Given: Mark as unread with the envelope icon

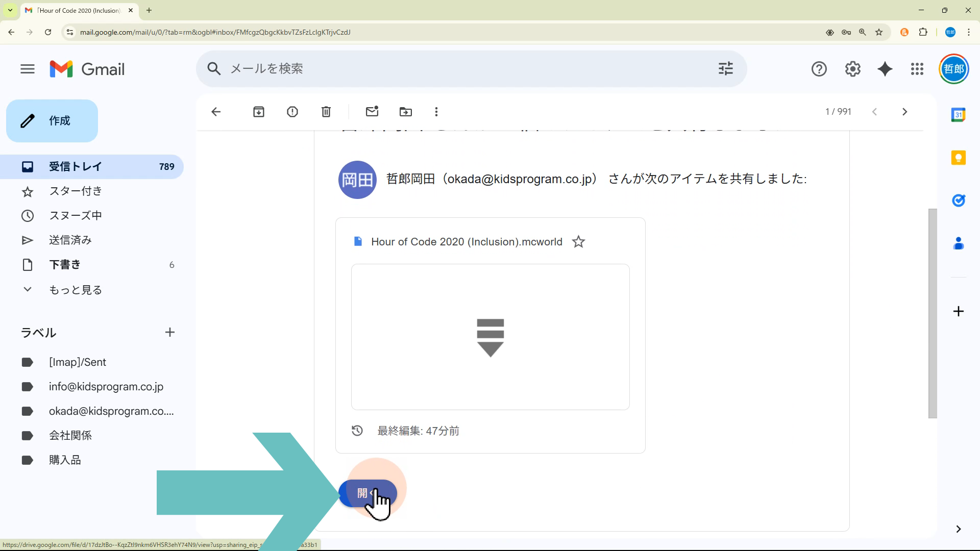Looking at the screenshot, I should (372, 112).
